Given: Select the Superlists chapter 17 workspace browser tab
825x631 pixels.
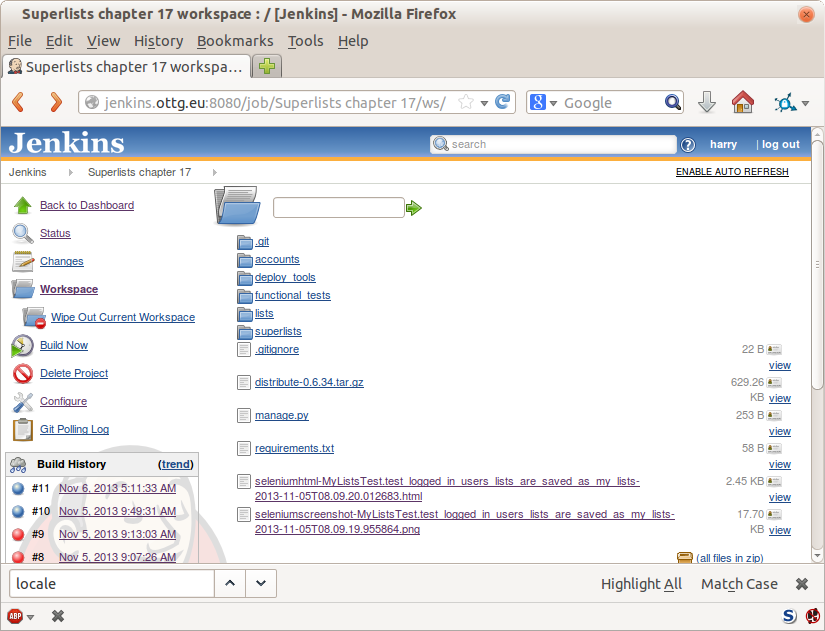Looking at the screenshot, I should pyautogui.click(x=126, y=68).
